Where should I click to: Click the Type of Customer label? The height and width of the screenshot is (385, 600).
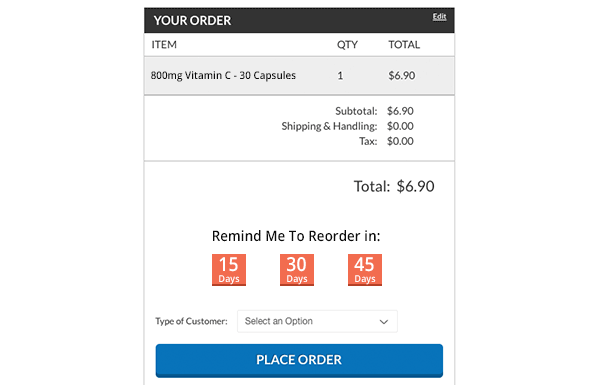point(191,321)
